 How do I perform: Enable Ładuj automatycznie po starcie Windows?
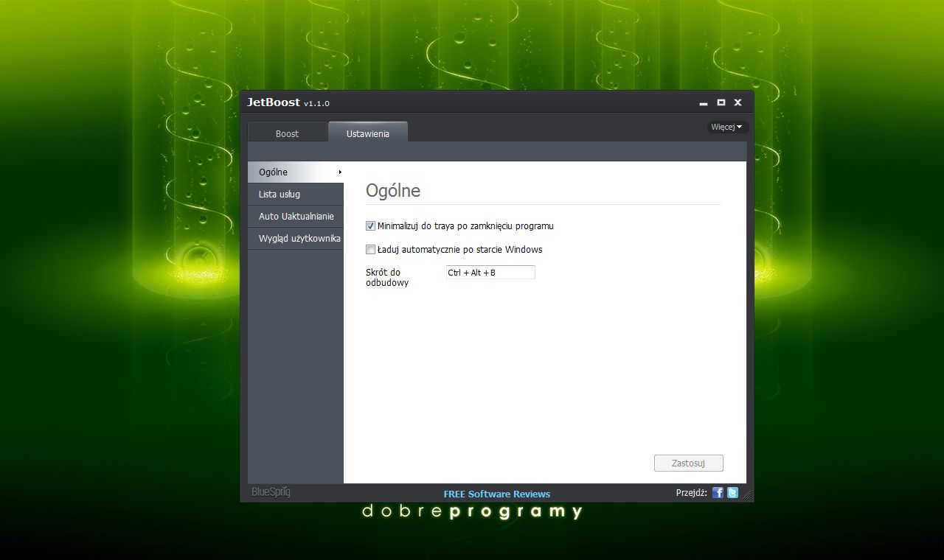coord(370,250)
